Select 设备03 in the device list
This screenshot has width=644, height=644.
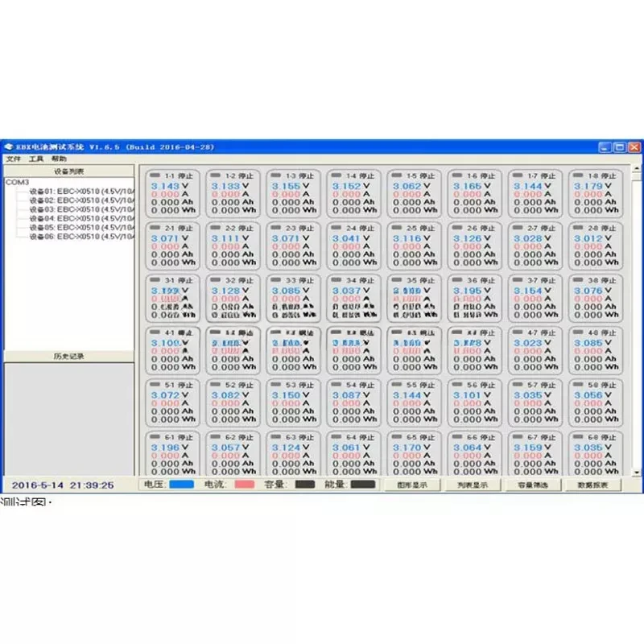(x=82, y=209)
